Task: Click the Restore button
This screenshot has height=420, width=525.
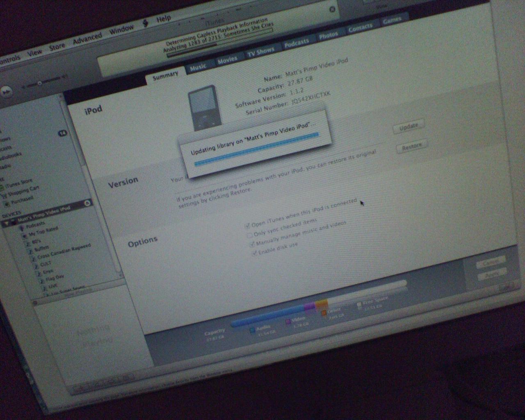Action: [412, 146]
